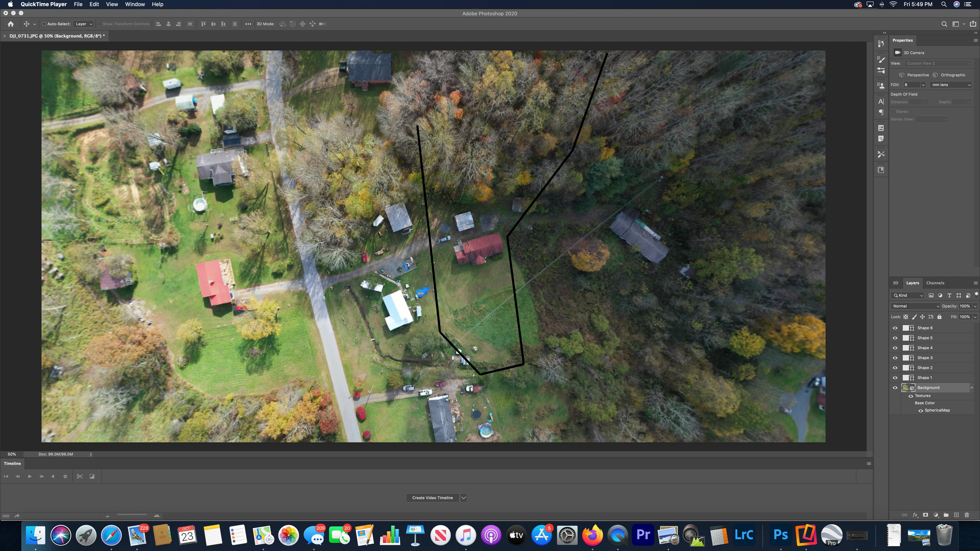Click the Home icon in options bar
The height and width of the screenshot is (551, 980).
click(11, 24)
